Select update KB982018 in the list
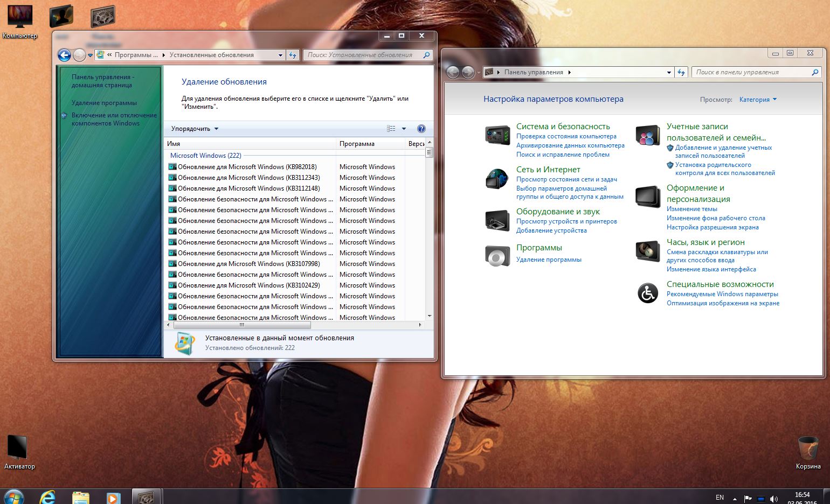Screen dimensions: 830x504 click(x=247, y=167)
